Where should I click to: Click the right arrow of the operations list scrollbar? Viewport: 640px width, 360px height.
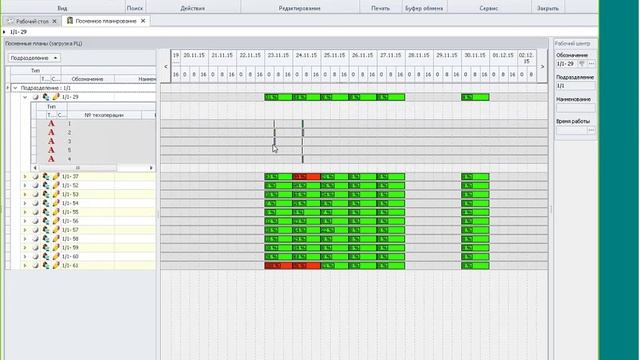coord(151,168)
